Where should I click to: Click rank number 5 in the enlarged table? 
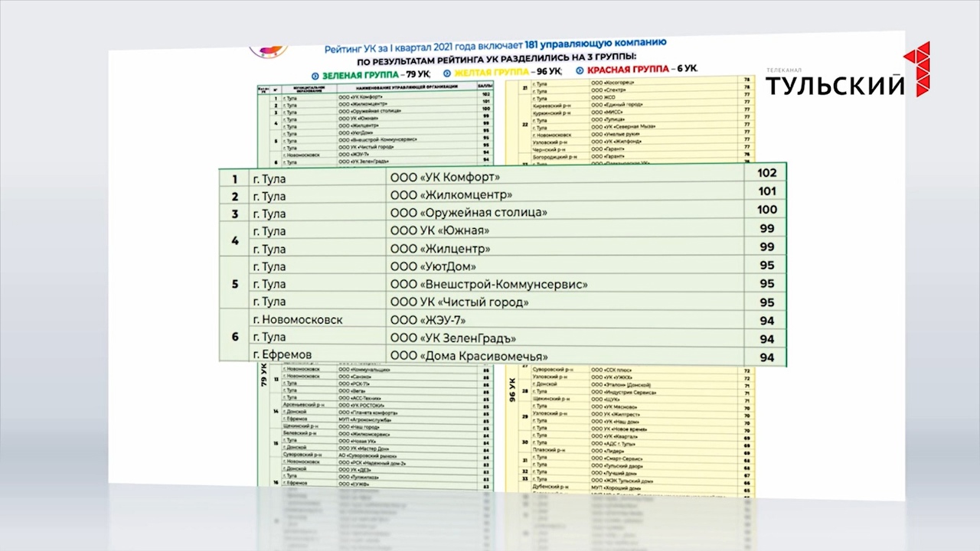(x=235, y=284)
